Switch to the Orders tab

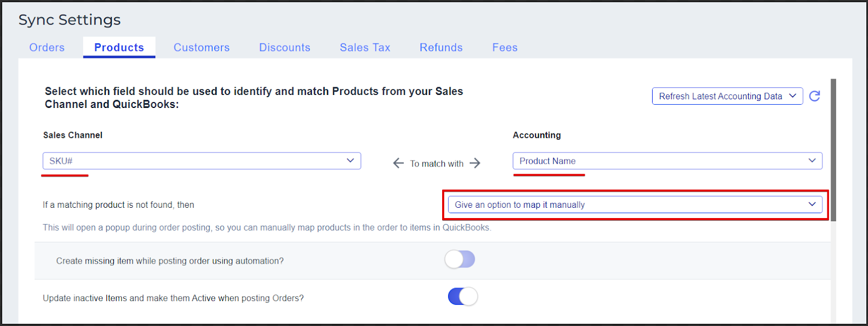(x=47, y=48)
